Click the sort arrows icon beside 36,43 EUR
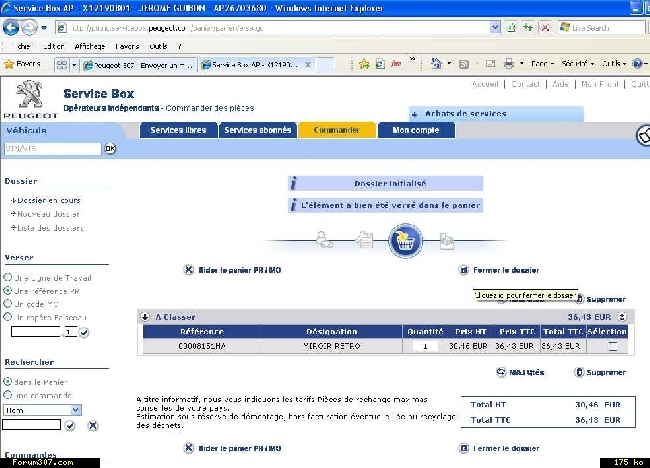 [622, 317]
